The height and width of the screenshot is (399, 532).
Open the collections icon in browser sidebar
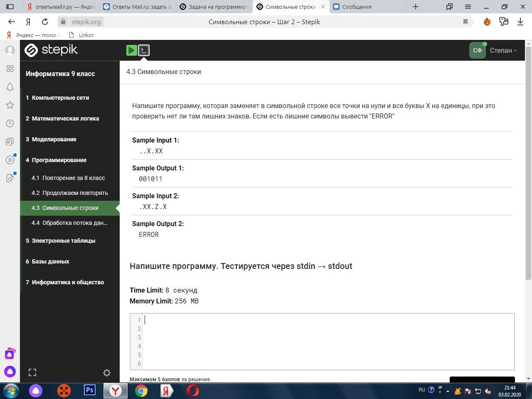tap(10, 142)
